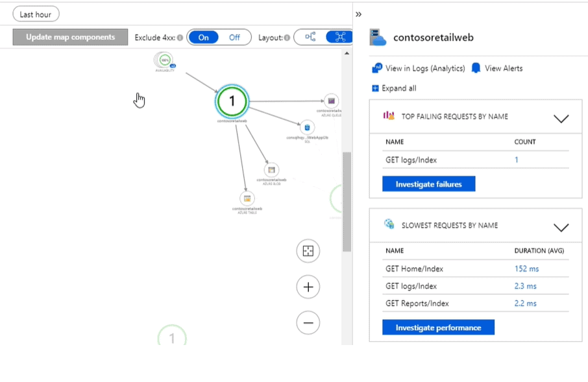Click the fit-to-screen map button
The image size is (588, 382).
[x=308, y=251]
